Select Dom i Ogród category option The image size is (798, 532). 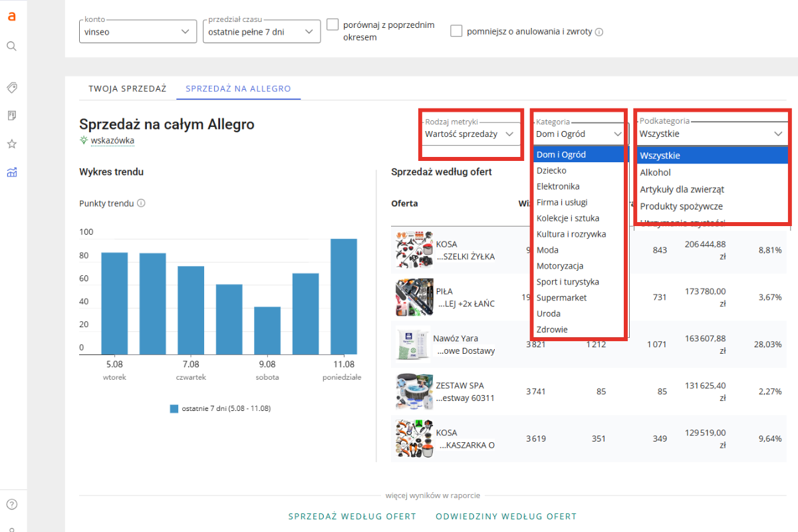point(579,154)
